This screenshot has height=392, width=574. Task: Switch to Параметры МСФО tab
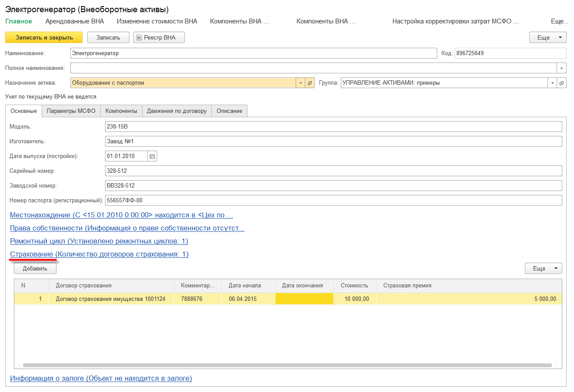(x=71, y=111)
